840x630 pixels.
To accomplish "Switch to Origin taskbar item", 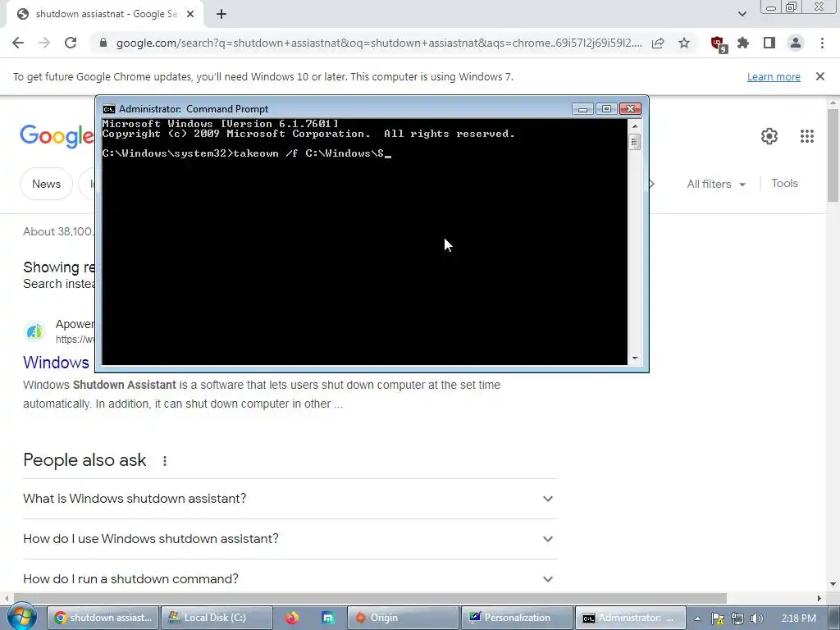I will (x=404, y=618).
